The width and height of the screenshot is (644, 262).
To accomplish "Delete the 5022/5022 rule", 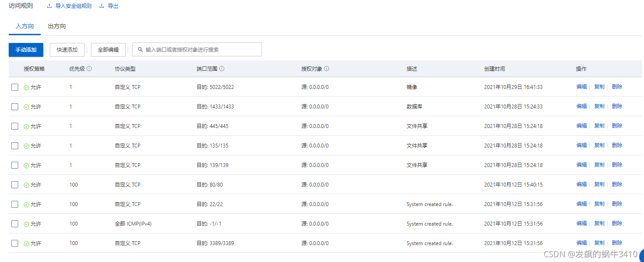I will [x=617, y=87].
